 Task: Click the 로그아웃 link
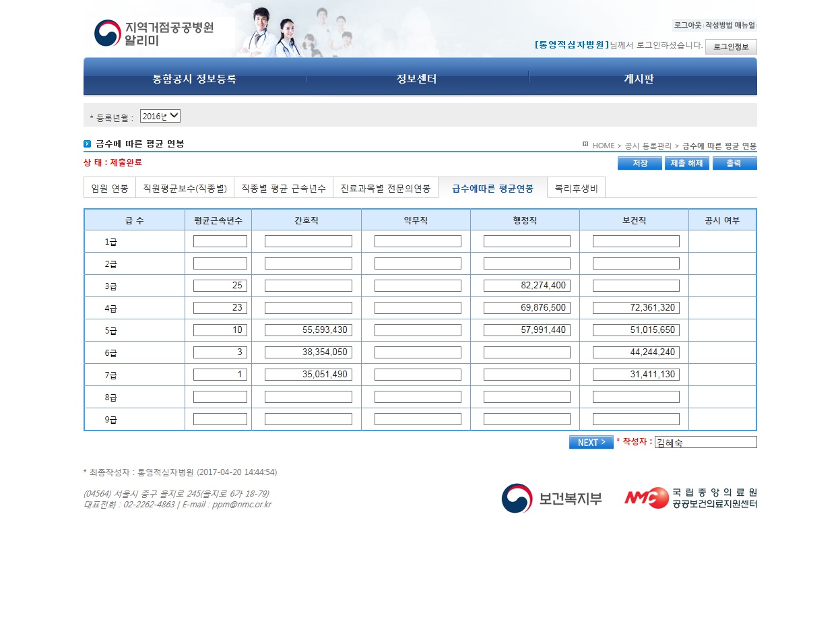click(687, 25)
